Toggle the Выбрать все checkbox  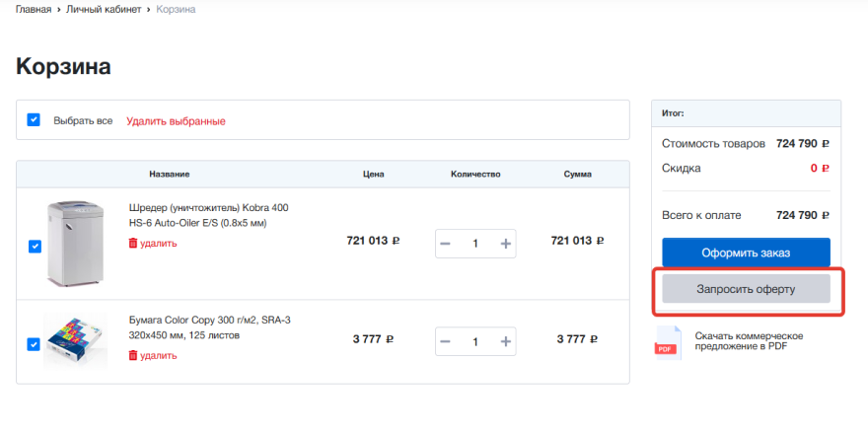coord(34,119)
